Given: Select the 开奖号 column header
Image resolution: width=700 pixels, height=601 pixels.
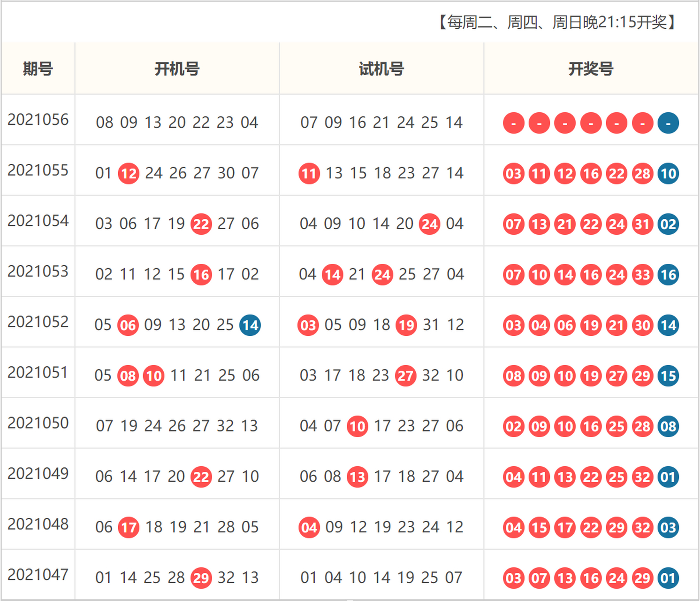Looking at the screenshot, I should pyautogui.click(x=591, y=69).
